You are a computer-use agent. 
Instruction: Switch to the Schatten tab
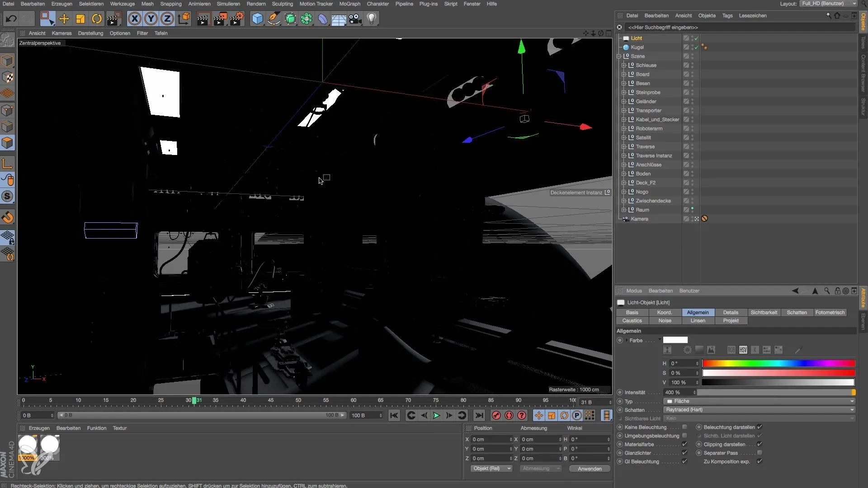pos(797,312)
